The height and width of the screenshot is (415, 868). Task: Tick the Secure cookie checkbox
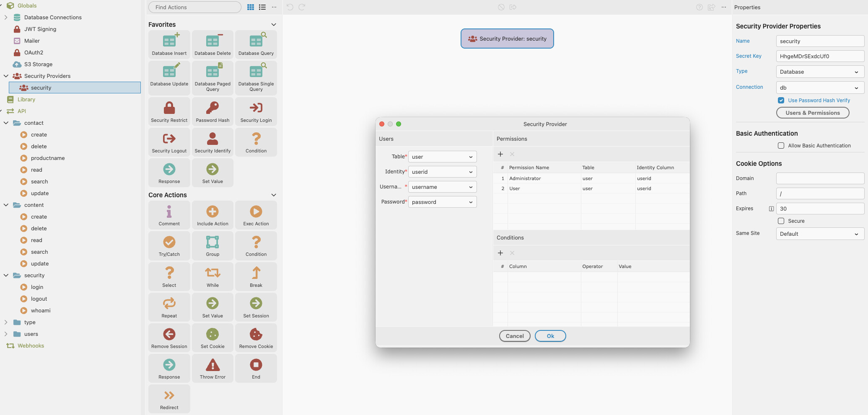[x=781, y=221]
